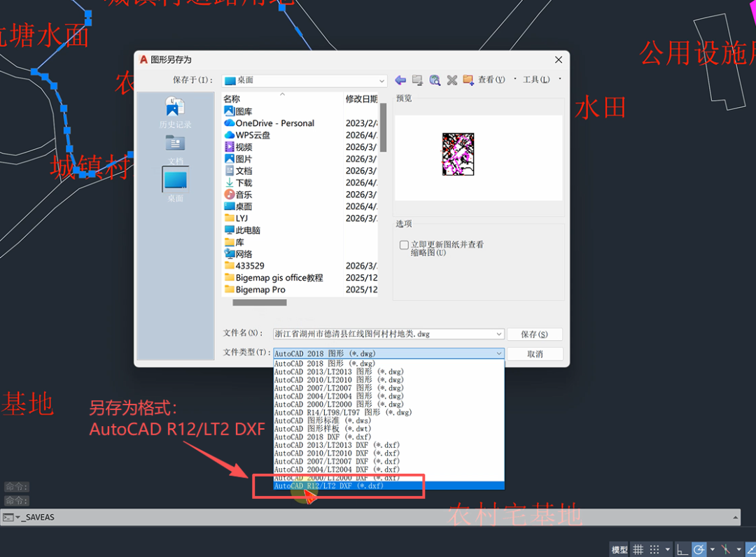Click the delete X icon in toolbar
Screen dimensions: 756x557
click(451, 80)
